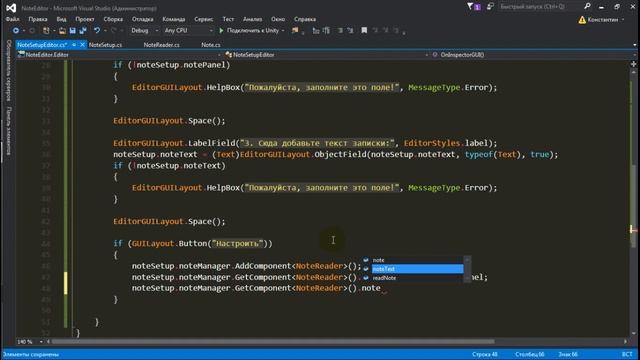Screen dimensions: 640x360
Task: Open the Отладка menu
Action: [142, 19]
